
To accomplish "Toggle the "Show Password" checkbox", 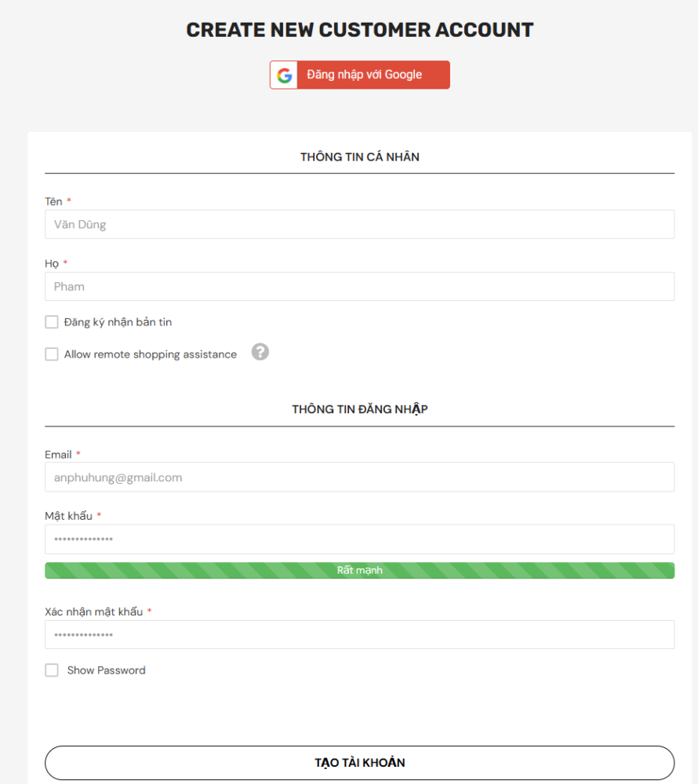I will tap(52, 670).
